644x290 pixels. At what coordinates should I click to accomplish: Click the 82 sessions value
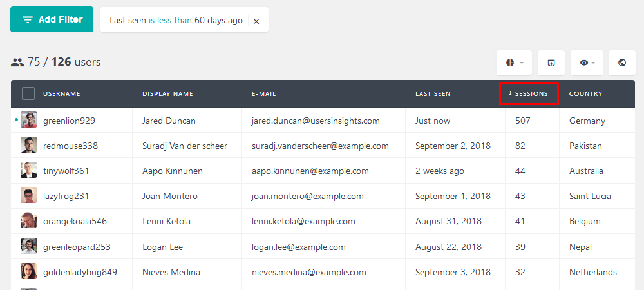[x=520, y=146]
